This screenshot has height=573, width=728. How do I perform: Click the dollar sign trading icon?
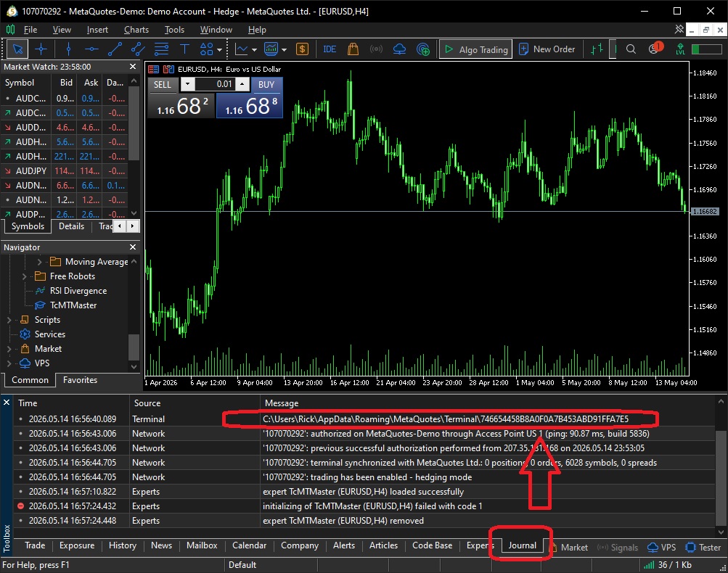[x=302, y=49]
